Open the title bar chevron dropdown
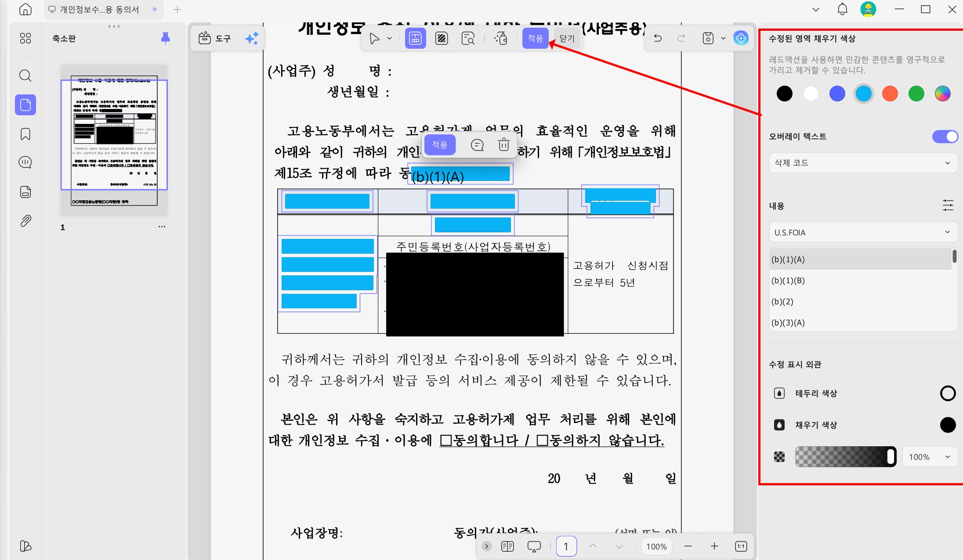963x560 pixels. tap(816, 9)
